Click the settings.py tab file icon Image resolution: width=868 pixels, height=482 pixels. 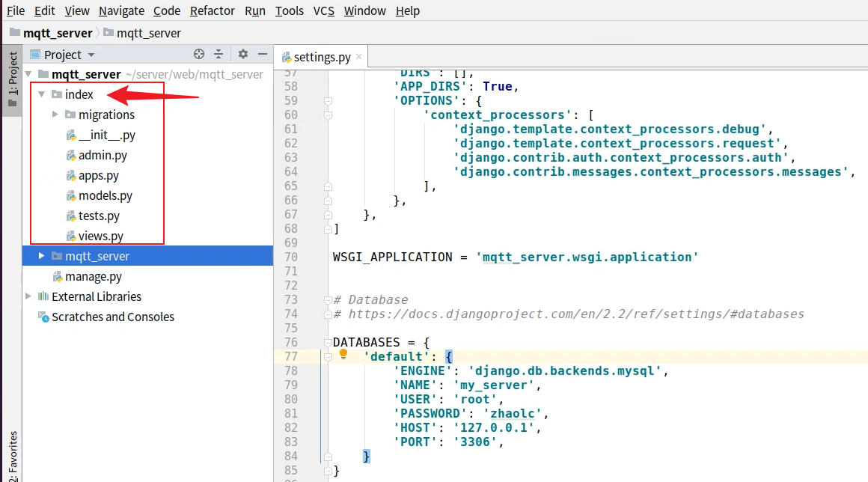tap(286, 58)
